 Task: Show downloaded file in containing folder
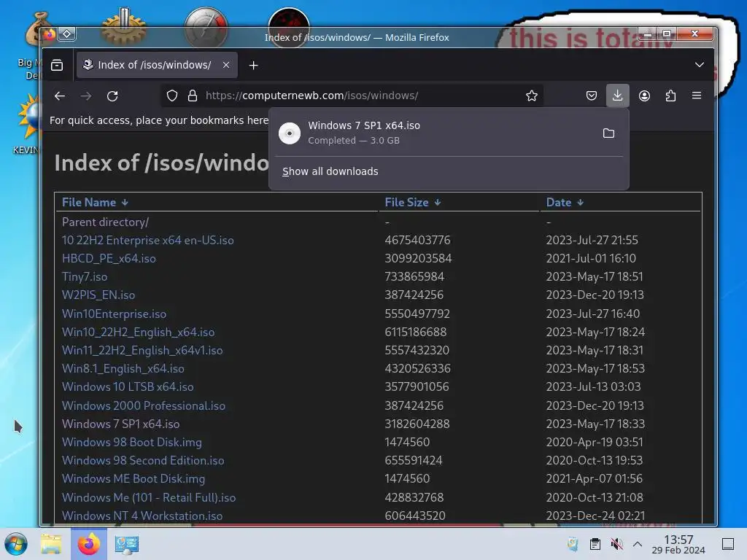608,133
